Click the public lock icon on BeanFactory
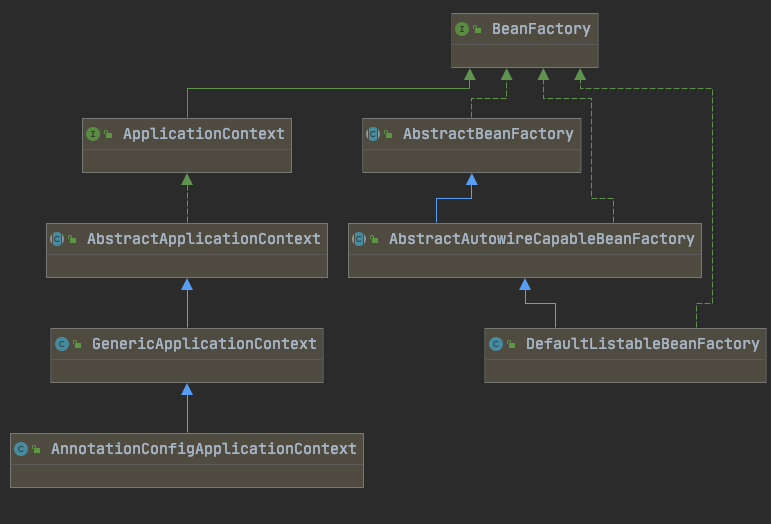The width and height of the screenshot is (771, 524). pyautogui.click(x=477, y=29)
